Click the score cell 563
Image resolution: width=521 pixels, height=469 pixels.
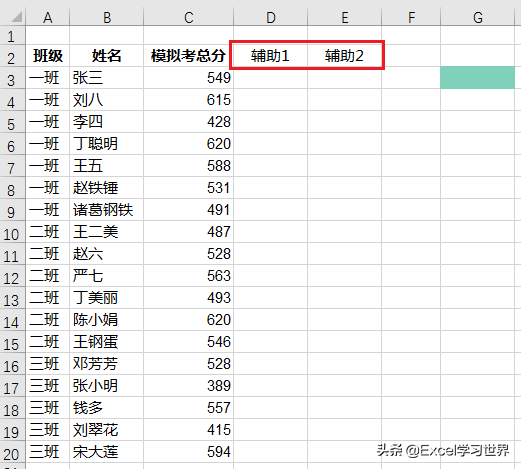click(189, 276)
